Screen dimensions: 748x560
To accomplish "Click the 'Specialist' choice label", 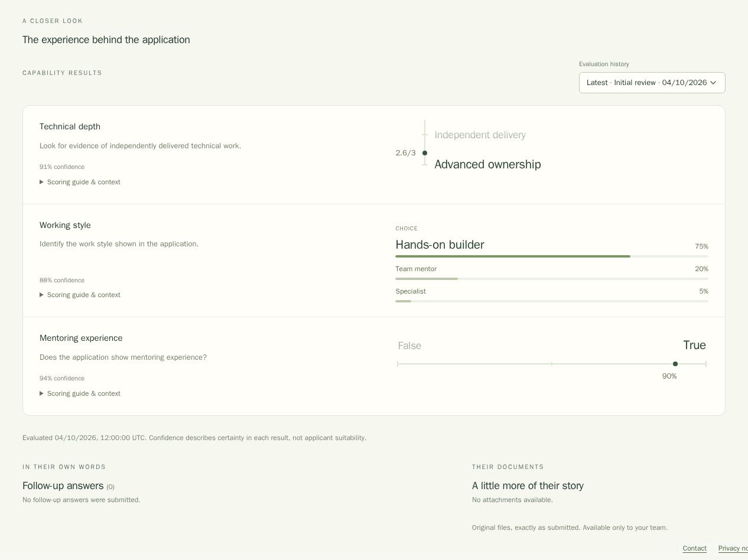I will click(411, 291).
